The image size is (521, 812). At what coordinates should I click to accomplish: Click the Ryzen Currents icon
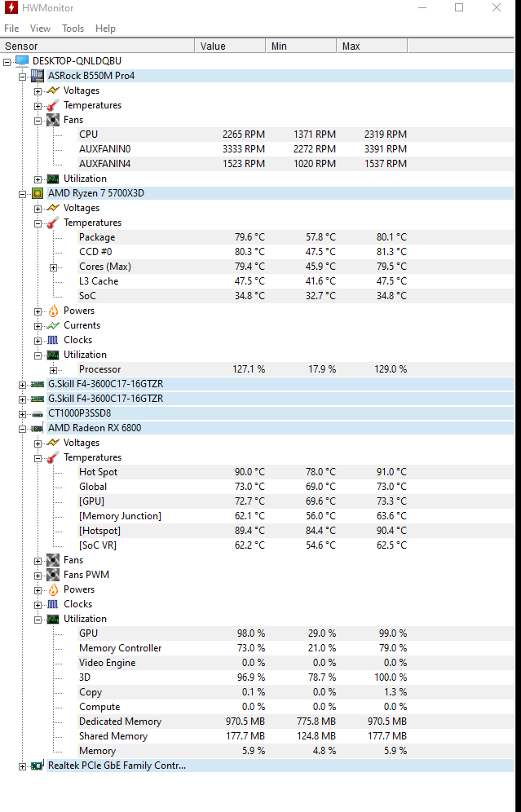click(53, 325)
